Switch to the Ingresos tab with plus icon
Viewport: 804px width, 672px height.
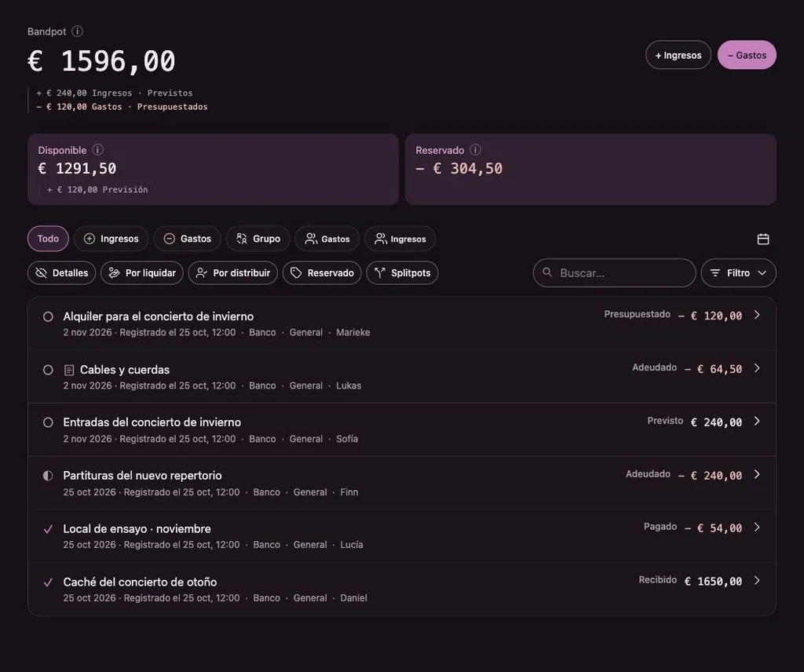pos(111,239)
